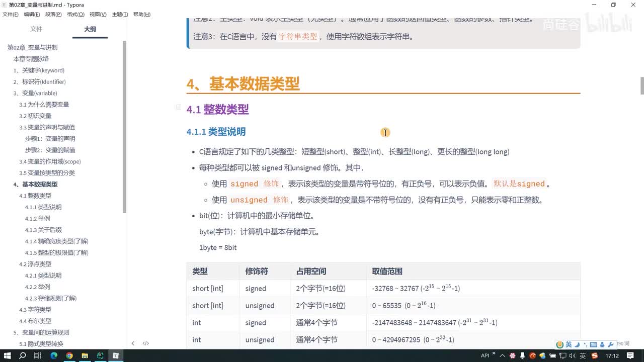Jump to 3.4 变量的作用域(scope) in outline

[50, 161]
